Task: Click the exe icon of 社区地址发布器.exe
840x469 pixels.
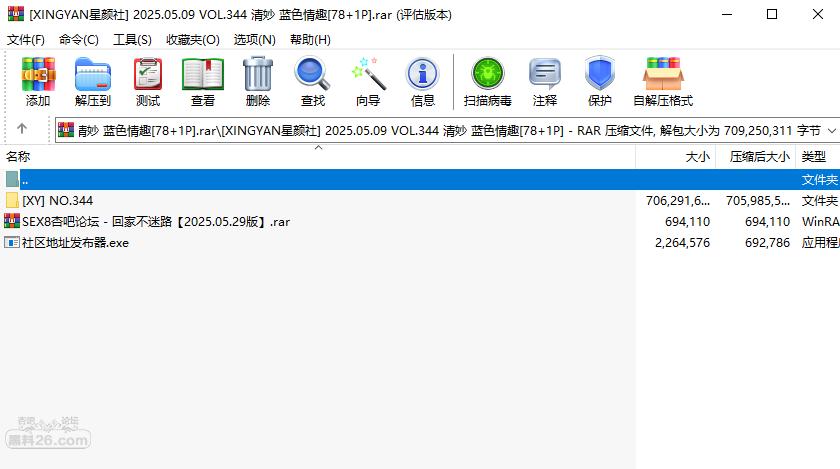Action: [x=12, y=243]
